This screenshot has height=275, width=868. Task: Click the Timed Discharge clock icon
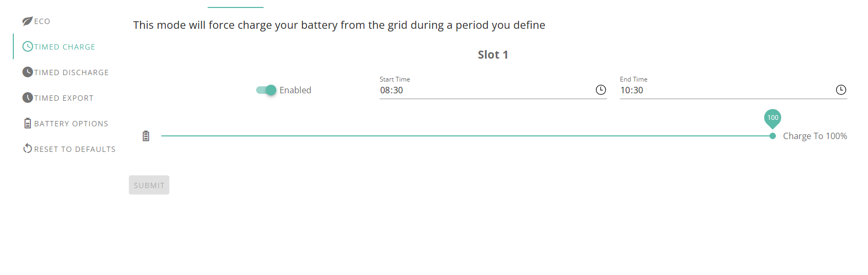point(28,72)
